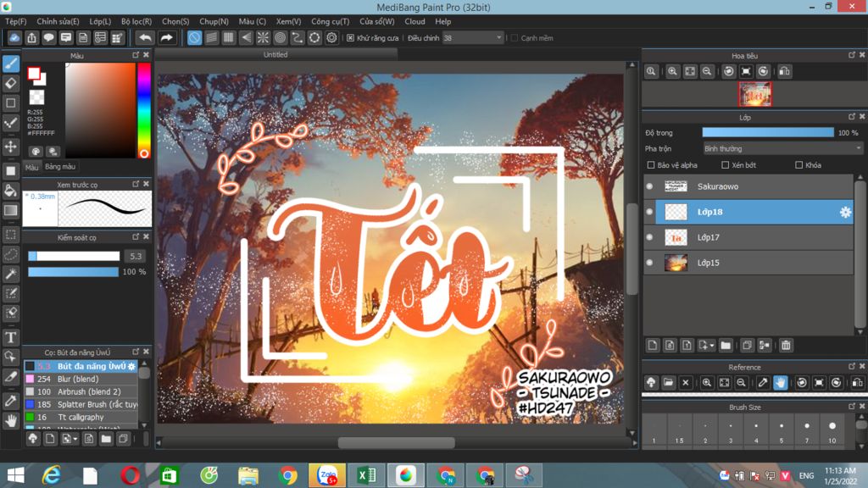This screenshot has height=488, width=868.
Task: Switch to the Hand pan tool
Action: (11, 421)
